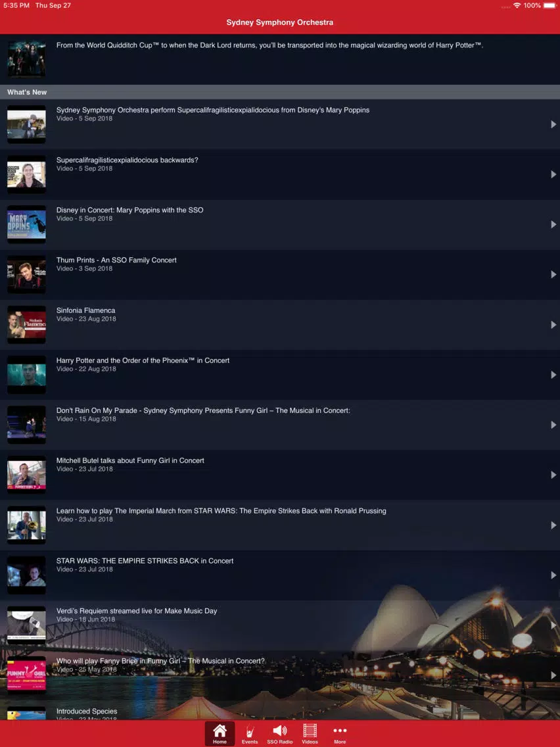Open Disney in Concert: Mary Poppins video
This screenshot has height=747, width=560.
129,210
